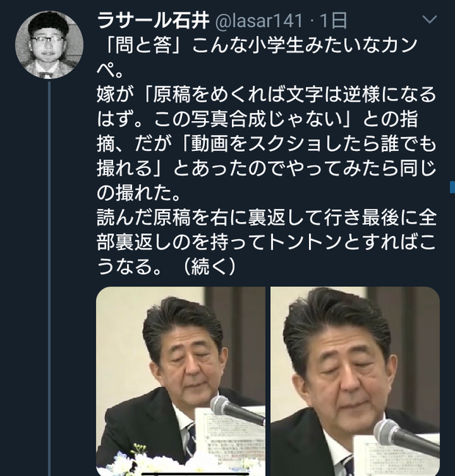Click the blue scroll indicator at right edge

tap(453, 187)
